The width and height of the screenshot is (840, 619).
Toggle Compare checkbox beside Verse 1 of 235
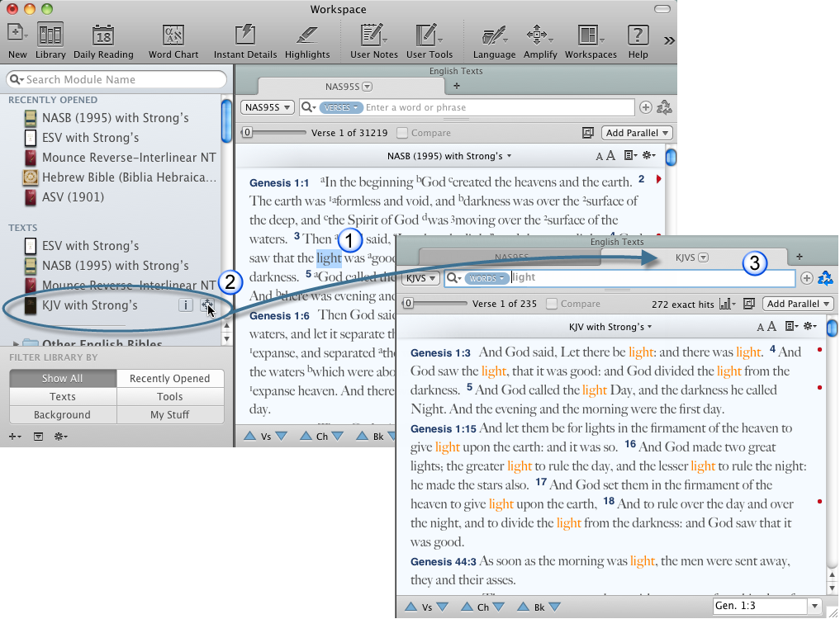[x=552, y=304]
